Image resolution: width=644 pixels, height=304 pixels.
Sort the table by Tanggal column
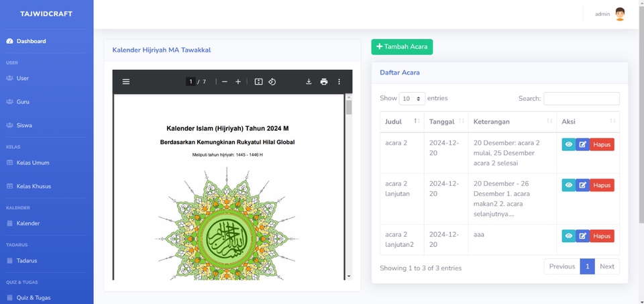(445, 121)
